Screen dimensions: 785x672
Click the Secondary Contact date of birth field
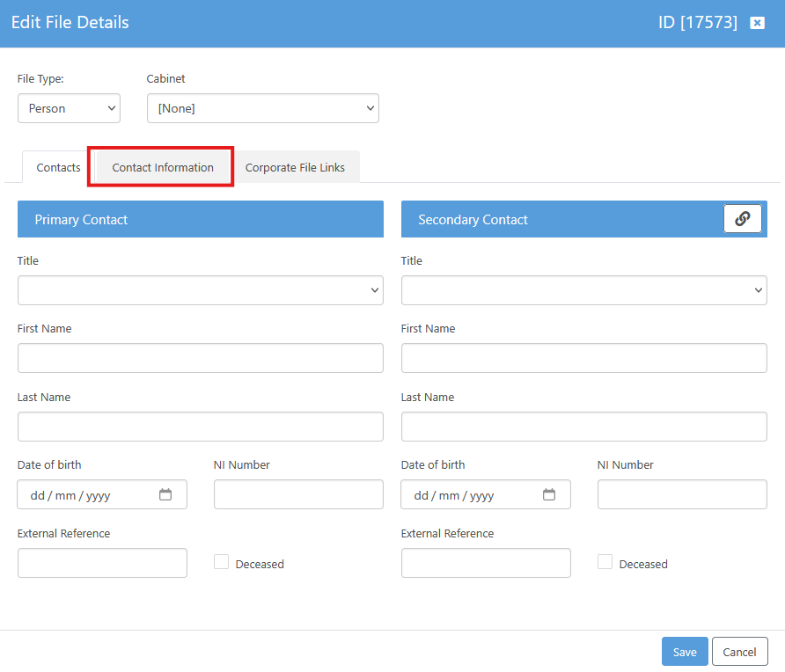click(x=486, y=494)
